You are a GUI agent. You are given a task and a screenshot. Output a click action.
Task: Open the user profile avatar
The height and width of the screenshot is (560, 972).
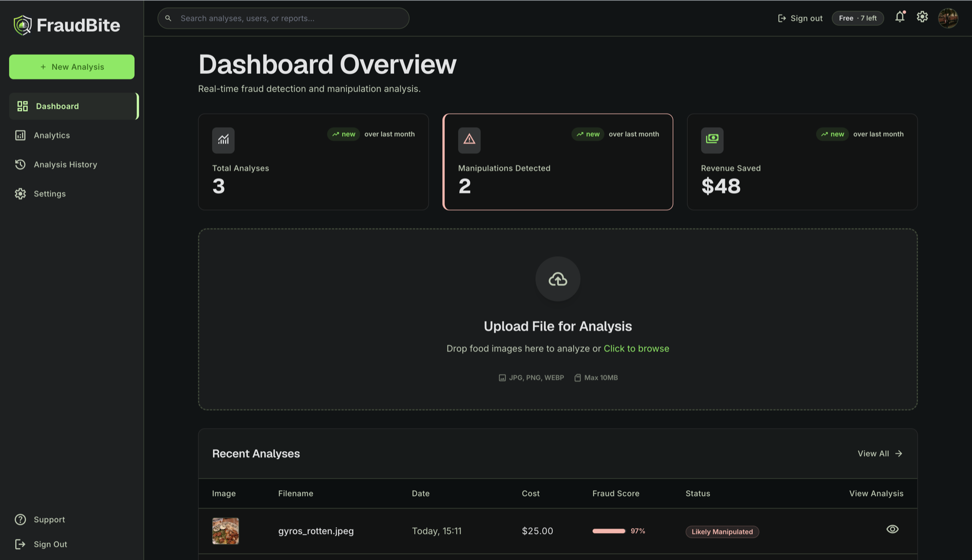[x=948, y=18]
